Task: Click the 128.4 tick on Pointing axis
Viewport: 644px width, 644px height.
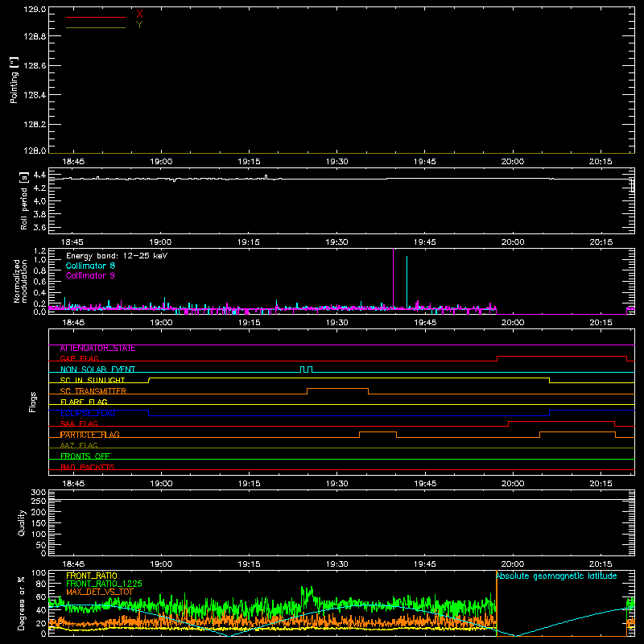Action: (x=35, y=95)
